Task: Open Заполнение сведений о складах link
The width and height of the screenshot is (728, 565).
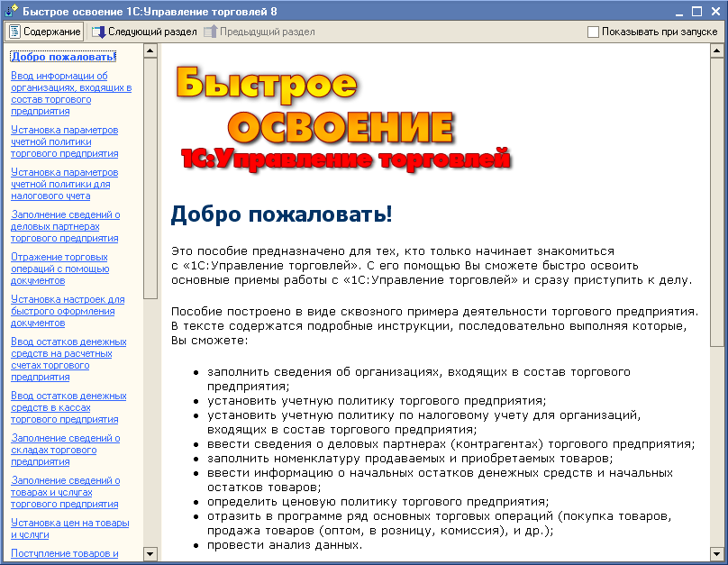Action: click(x=66, y=450)
